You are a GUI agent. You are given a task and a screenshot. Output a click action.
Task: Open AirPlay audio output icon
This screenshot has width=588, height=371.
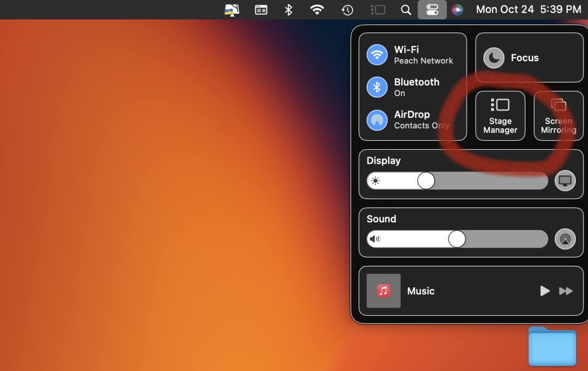click(565, 239)
